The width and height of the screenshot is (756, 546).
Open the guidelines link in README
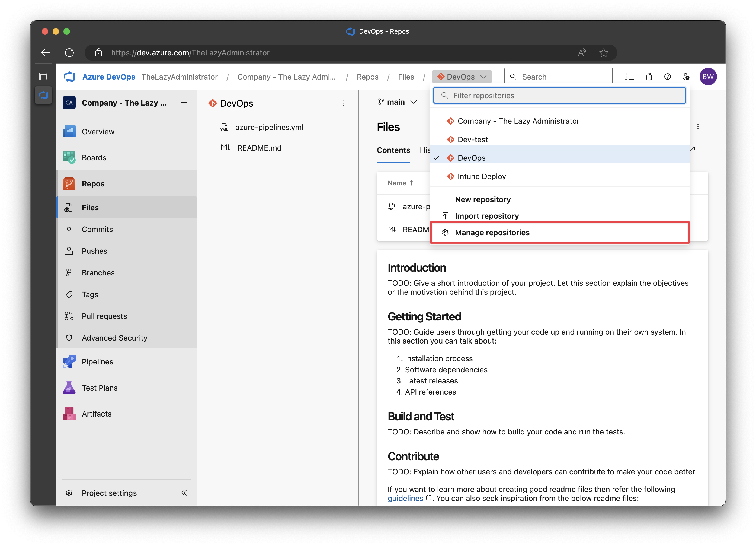405,498
